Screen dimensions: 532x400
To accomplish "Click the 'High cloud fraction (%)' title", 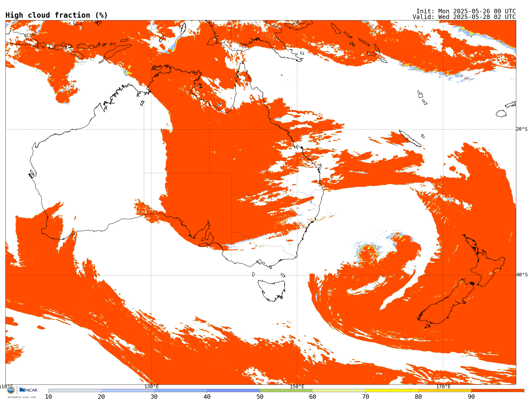I will click(57, 15).
